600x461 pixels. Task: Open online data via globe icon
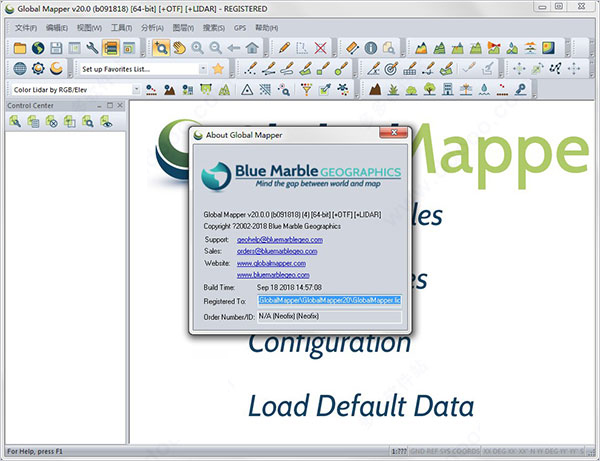[x=38, y=48]
